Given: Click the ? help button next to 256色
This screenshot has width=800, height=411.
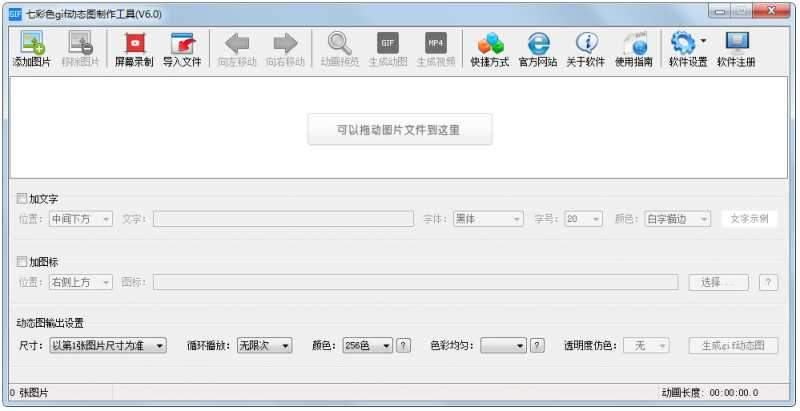Looking at the screenshot, I should click(403, 346).
